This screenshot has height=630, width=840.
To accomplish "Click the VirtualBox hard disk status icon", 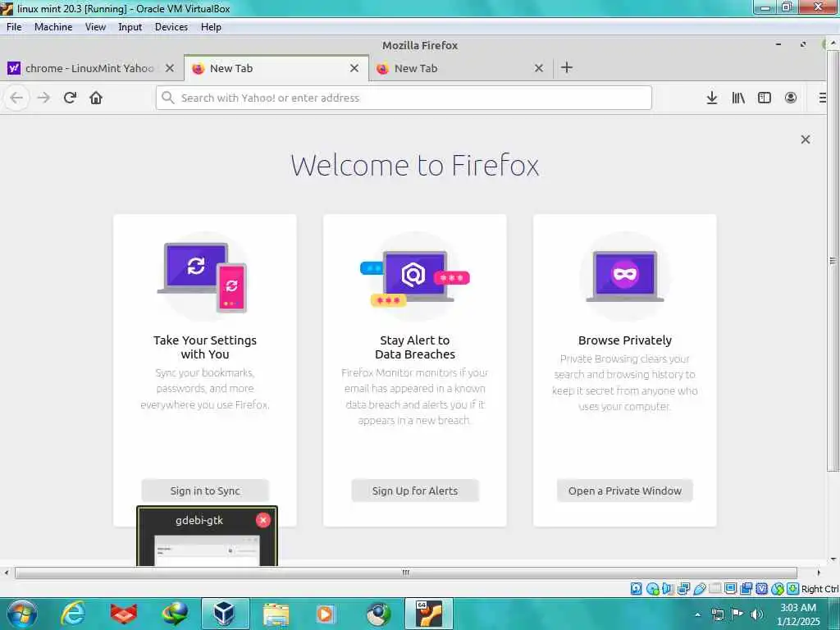I will point(636,589).
